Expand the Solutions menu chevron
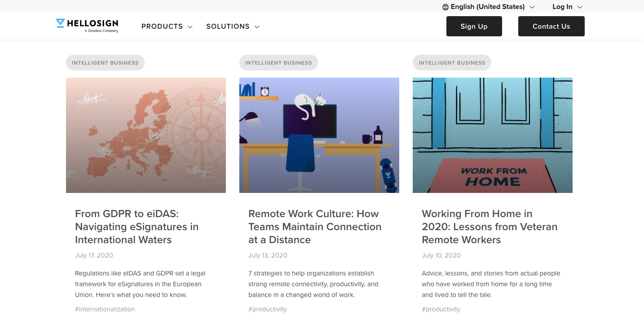This screenshot has height=332, width=644. pyautogui.click(x=257, y=27)
